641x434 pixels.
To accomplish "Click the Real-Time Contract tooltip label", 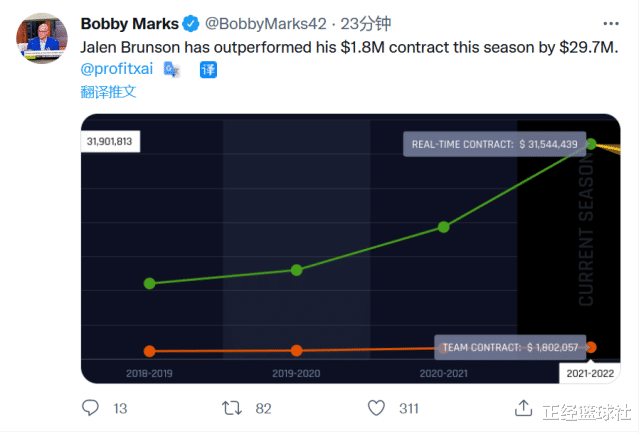I will point(495,144).
